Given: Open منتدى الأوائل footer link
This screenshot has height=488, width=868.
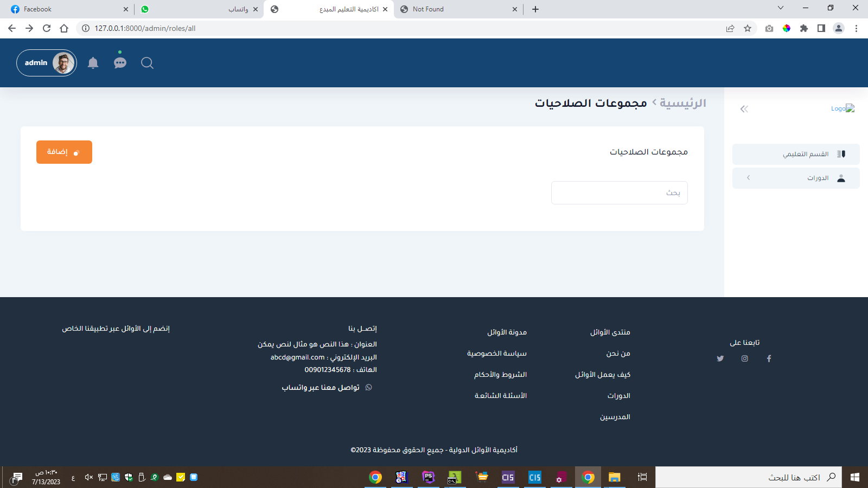Looking at the screenshot, I should pyautogui.click(x=610, y=332).
